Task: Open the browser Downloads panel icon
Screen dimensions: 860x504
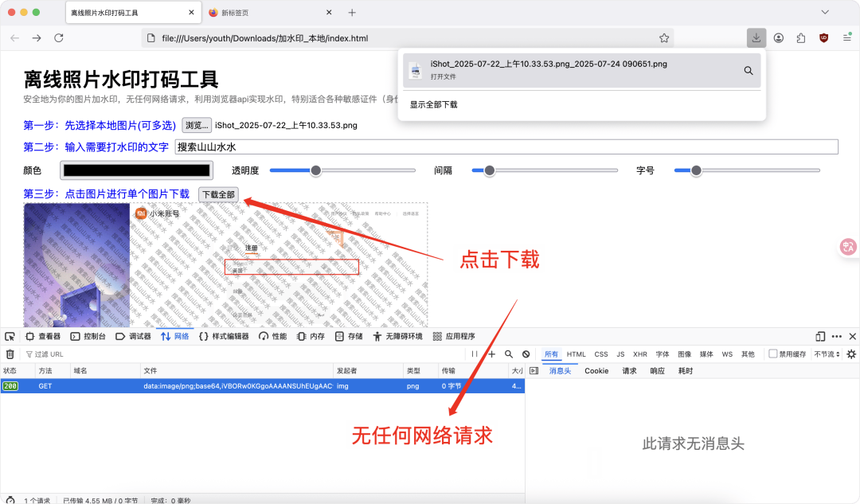Action: pyautogui.click(x=756, y=37)
